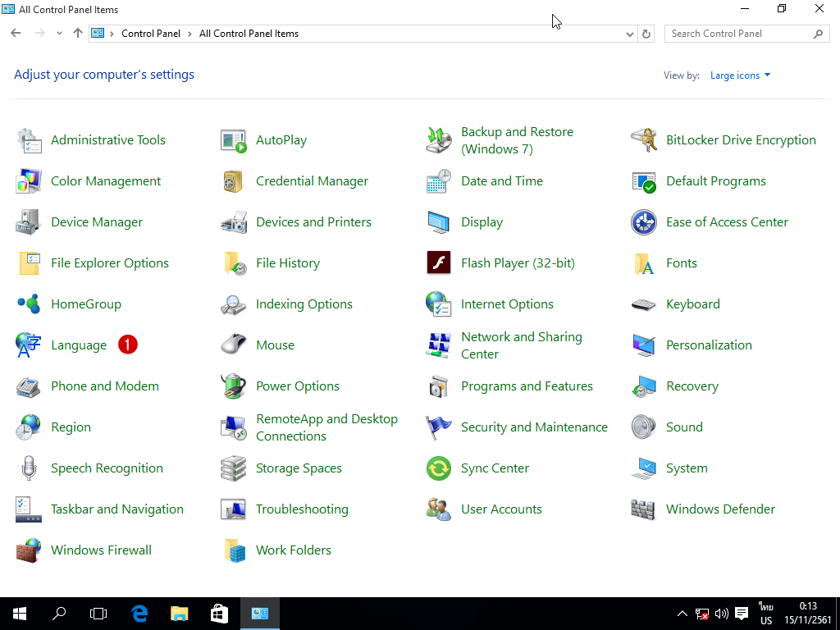Launch Microsoft Edge from the taskbar
Screen dimensions: 840x630
[140, 614]
